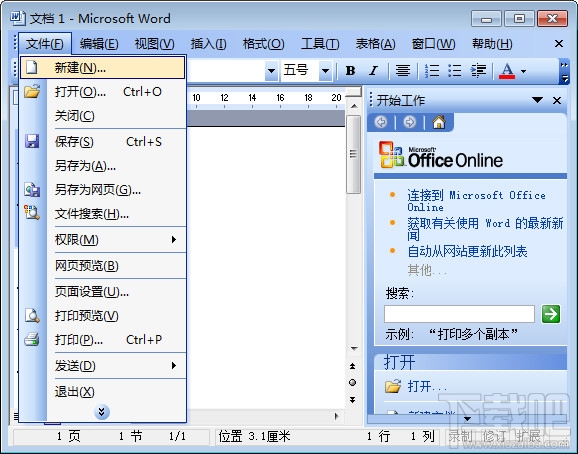The width and height of the screenshot is (578, 454).
Task: Click horizontal scrollbar right arrow
Action: click(336, 416)
